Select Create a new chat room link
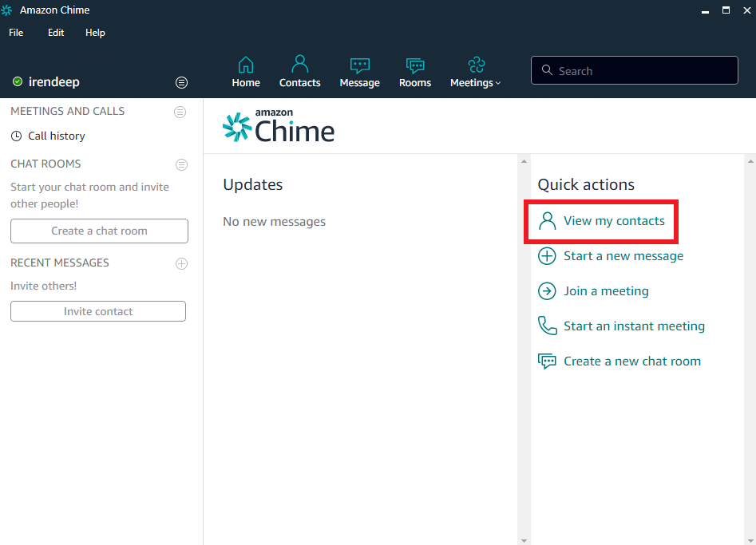756x545 pixels. 619,361
